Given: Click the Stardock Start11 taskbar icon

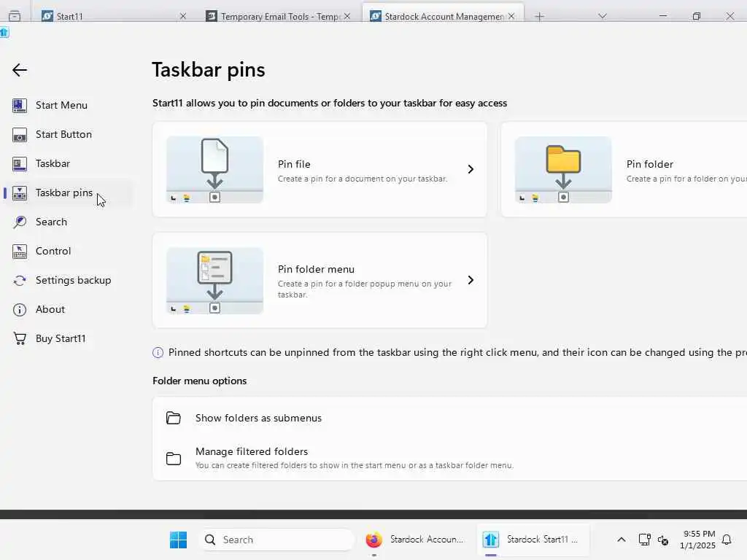Looking at the screenshot, I should coord(490,540).
